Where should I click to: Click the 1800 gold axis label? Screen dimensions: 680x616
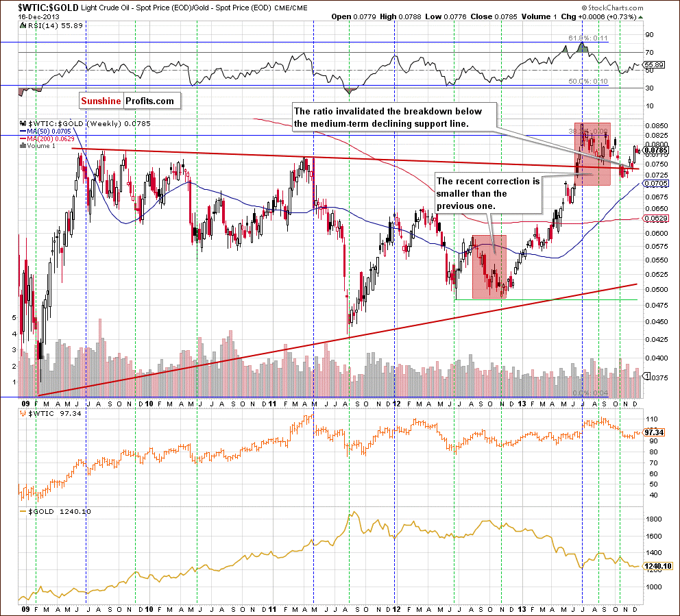tap(654, 519)
